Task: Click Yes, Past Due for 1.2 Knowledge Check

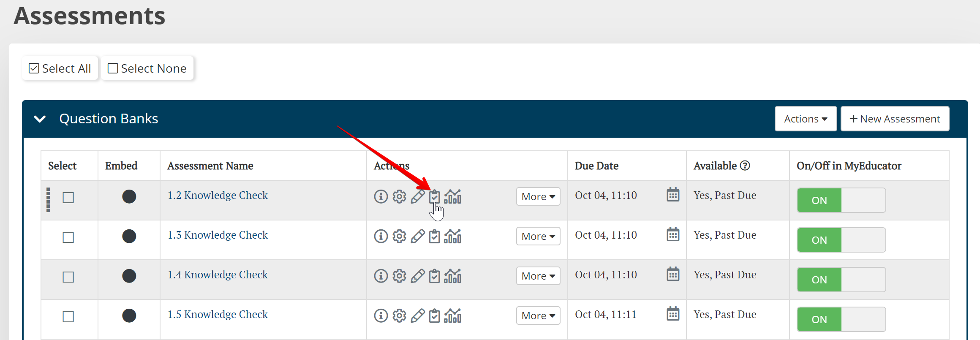Action: pos(725,195)
